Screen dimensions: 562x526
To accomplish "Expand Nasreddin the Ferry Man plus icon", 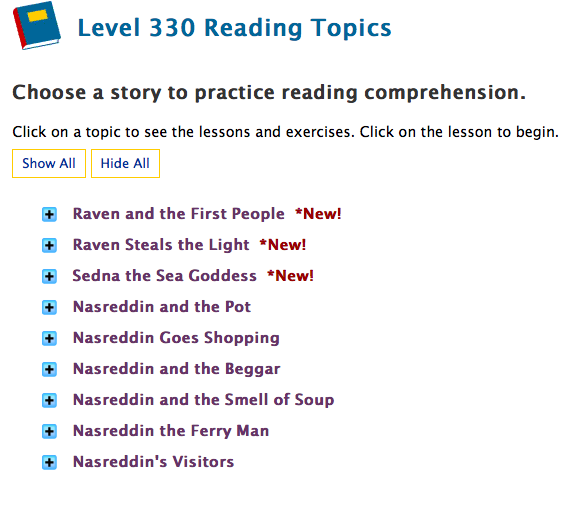I will (49, 431).
